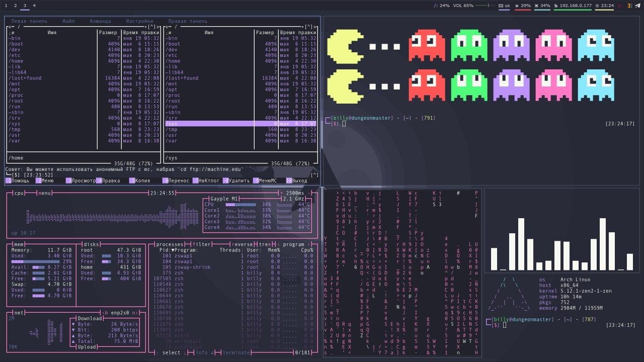Open the Команда menu in mc
644x362 pixels.
point(101,21)
